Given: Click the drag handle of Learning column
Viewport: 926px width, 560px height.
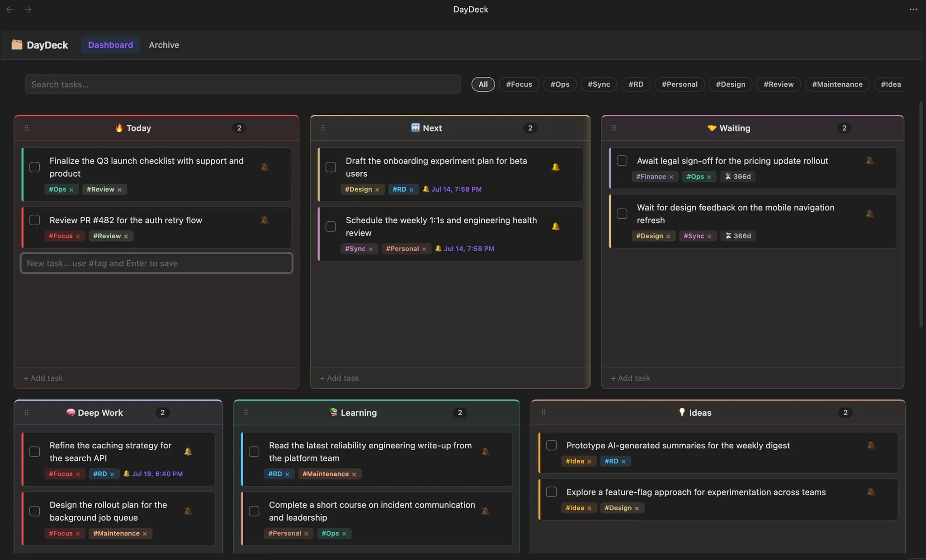Looking at the screenshot, I should click(x=246, y=413).
